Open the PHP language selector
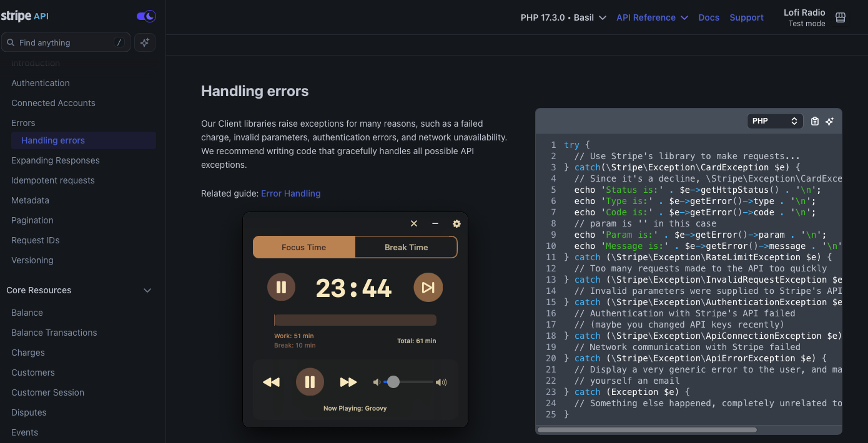 775,121
